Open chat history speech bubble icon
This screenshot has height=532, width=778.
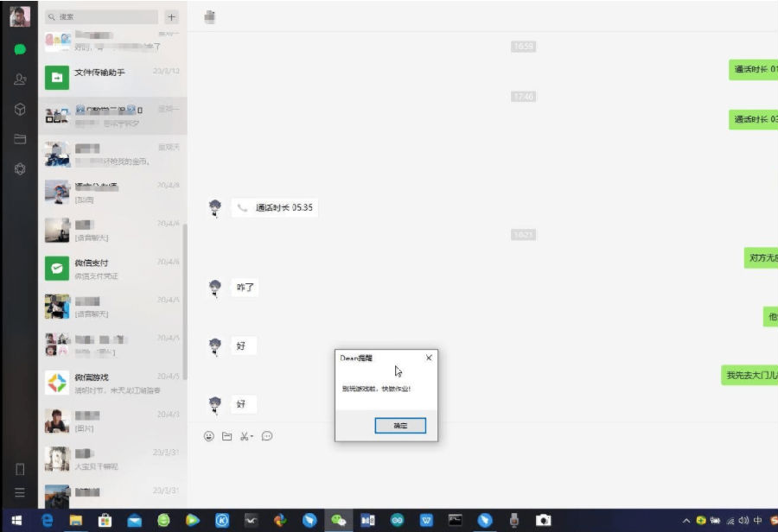[x=267, y=436]
